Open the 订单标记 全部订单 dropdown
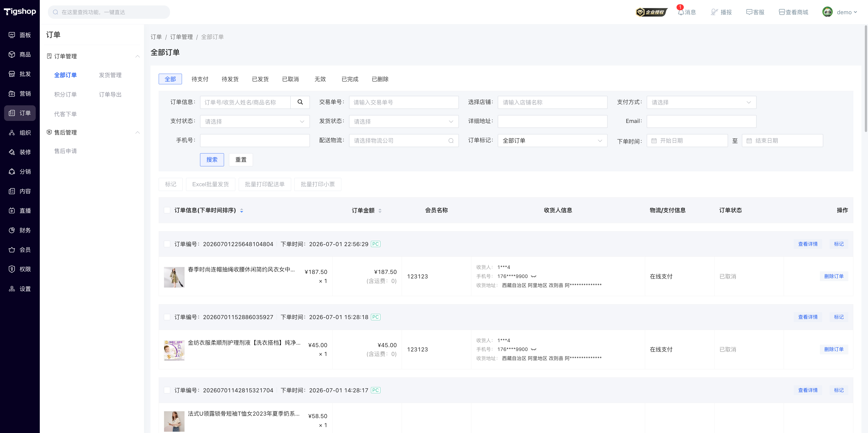The image size is (868, 433). pyautogui.click(x=552, y=141)
